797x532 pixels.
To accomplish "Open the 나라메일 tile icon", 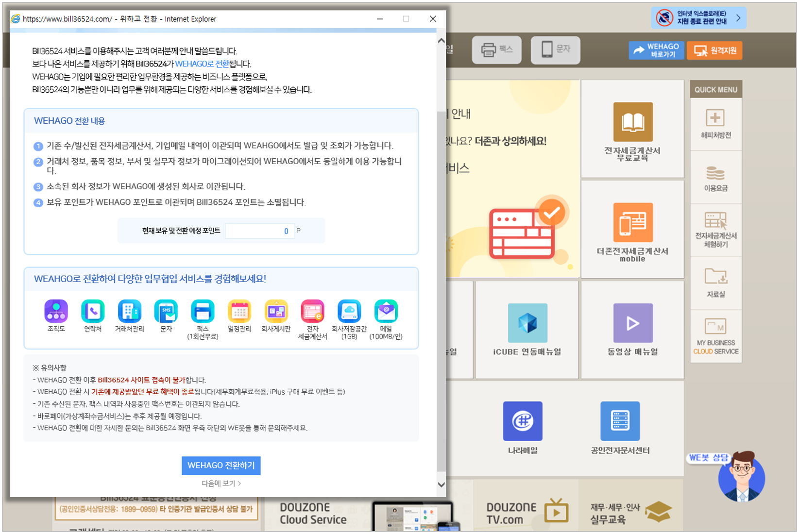I will click(523, 421).
